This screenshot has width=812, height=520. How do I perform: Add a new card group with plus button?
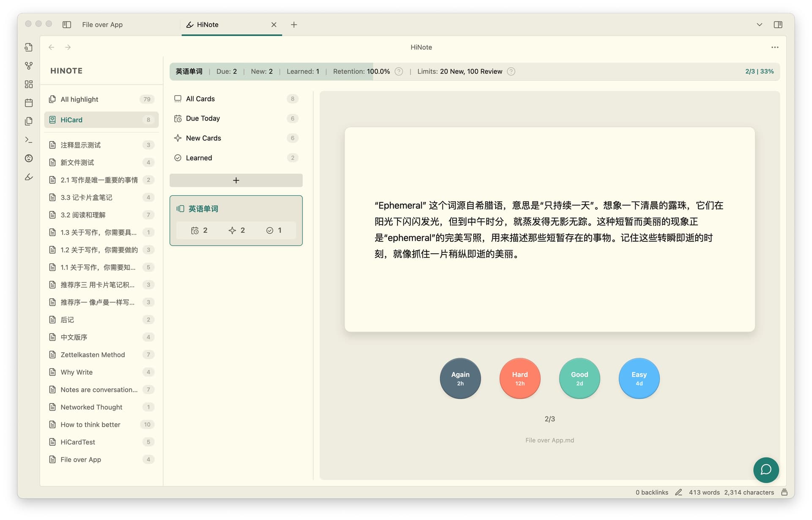(236, 181)
